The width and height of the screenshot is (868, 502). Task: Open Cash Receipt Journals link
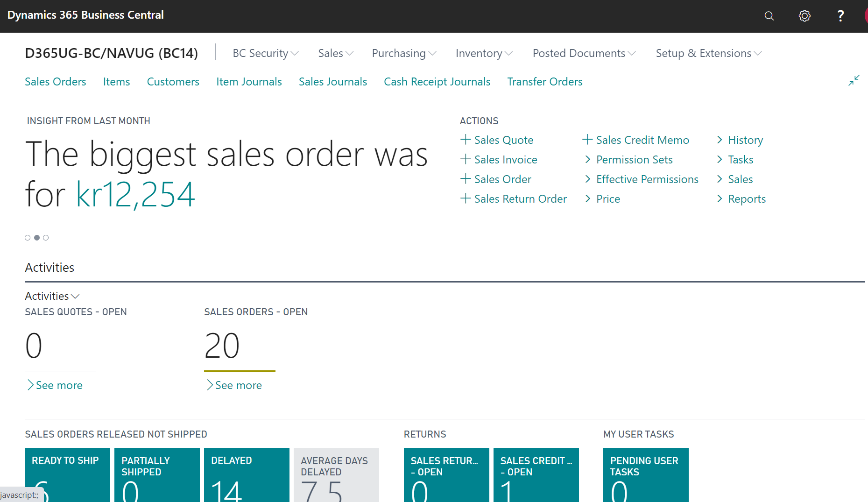(437, 82)
